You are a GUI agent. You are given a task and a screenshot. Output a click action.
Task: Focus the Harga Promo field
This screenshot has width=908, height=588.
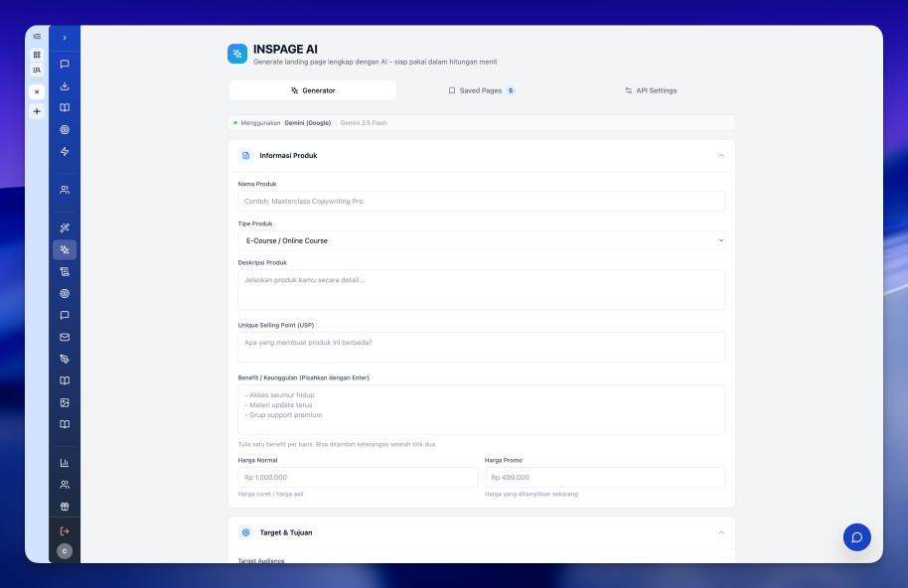pyautogui.click(x=605, y=478)
